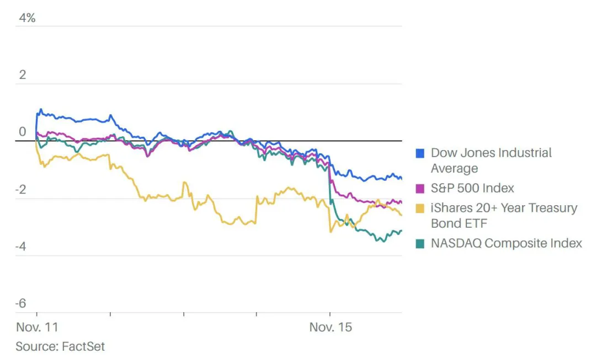Click the 4% y-axis label
This screenshot has height=364, width=596.
coord(27,18)
